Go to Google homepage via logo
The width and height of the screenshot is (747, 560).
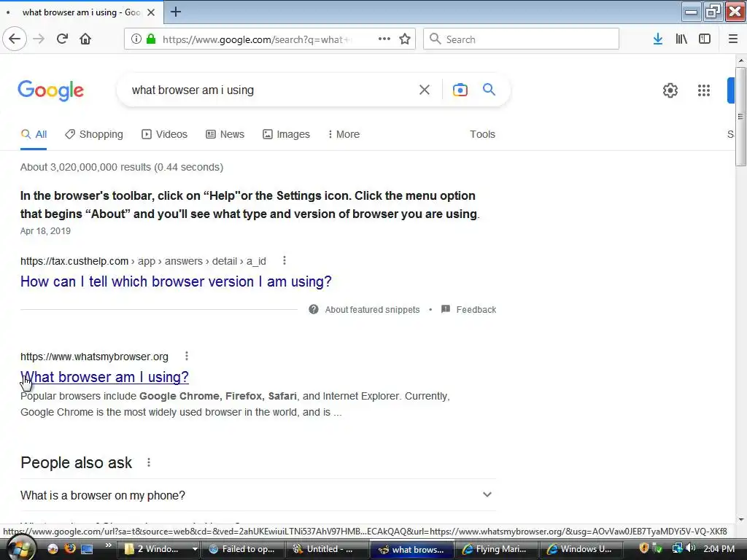(x=51, y=90)
